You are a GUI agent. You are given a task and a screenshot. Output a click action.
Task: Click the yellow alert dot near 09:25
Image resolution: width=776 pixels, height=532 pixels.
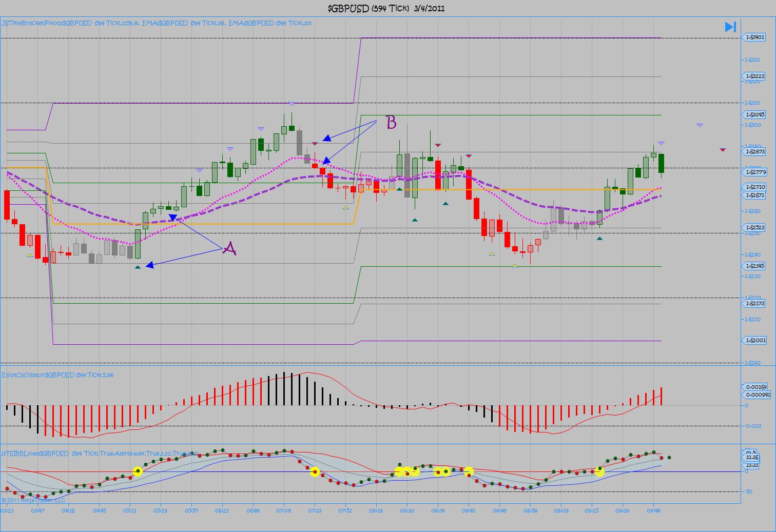click(x=599, y=471)
